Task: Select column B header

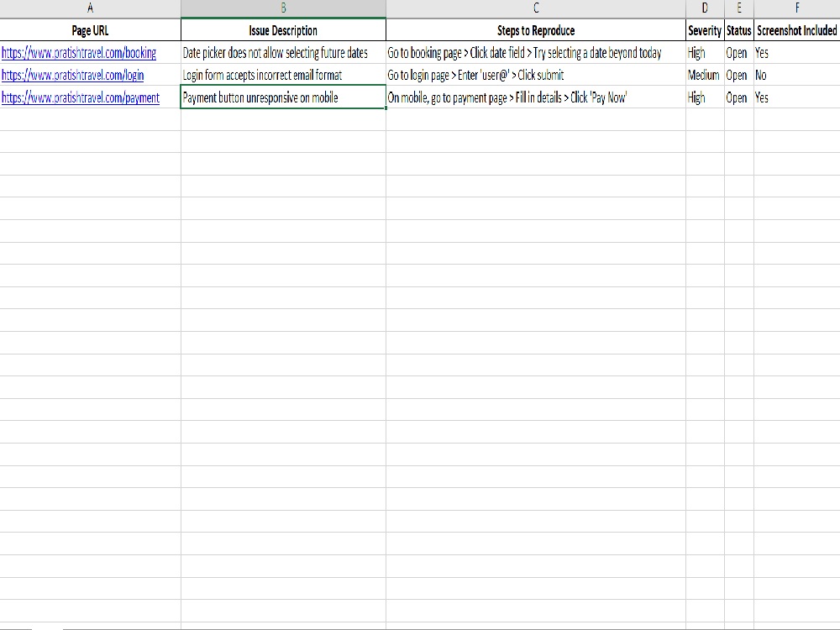Action: pyautogui.click(x=283, y=8)
